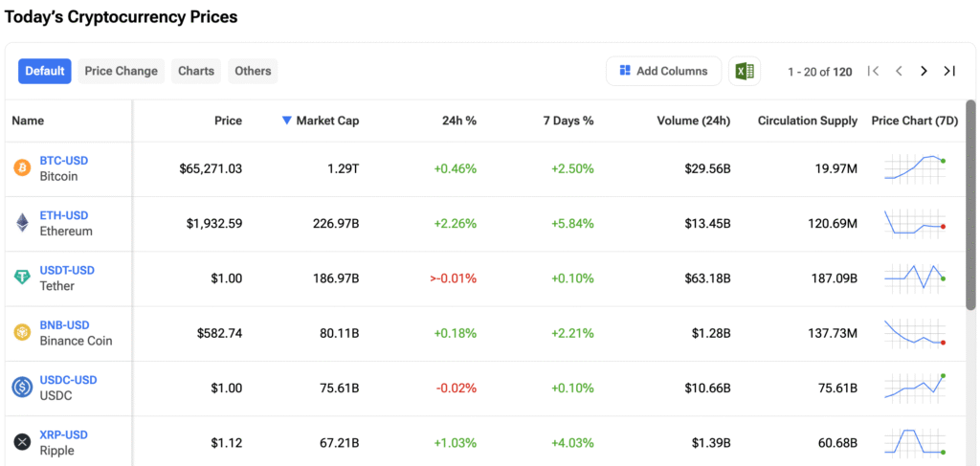View Binance Coin 7-day chart thumbnail
The image size is (980, 466).
[915, 332]
